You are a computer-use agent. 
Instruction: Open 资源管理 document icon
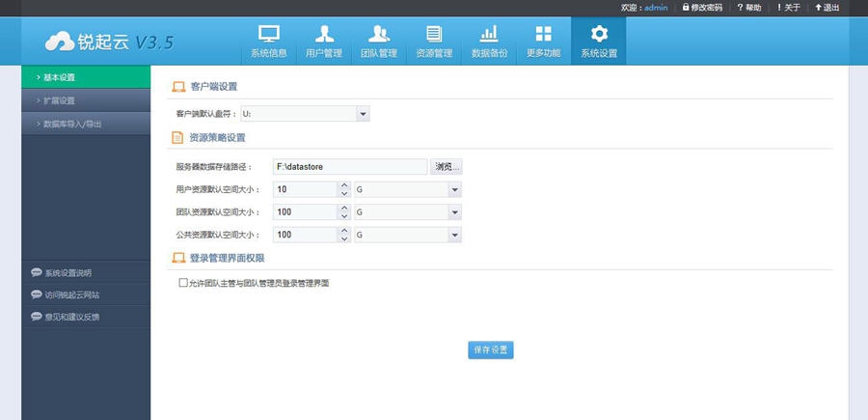point(434,34)
